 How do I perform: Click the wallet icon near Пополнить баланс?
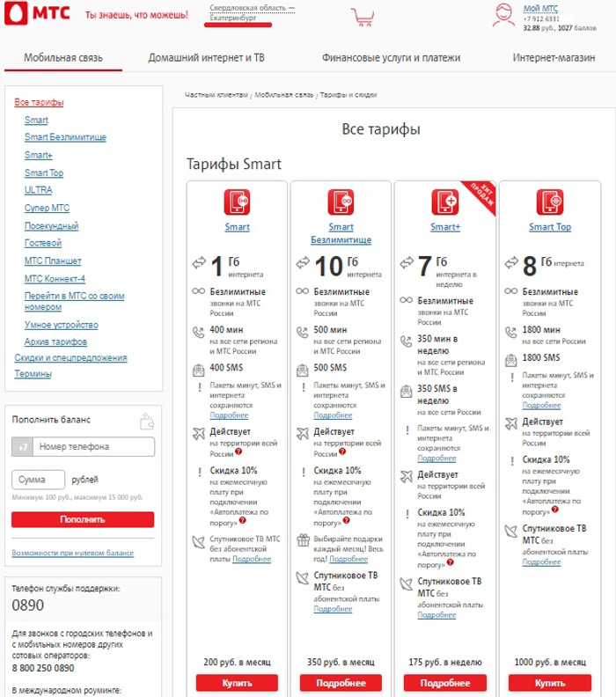tap(147, 421)
